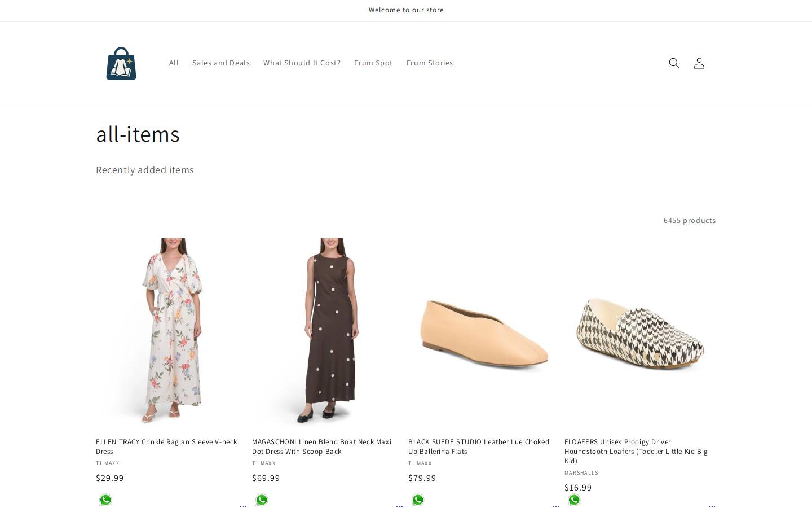Viewport: 812px width, 508px height.
Task: Click the $69.99 price
Action: pos(266,478)
